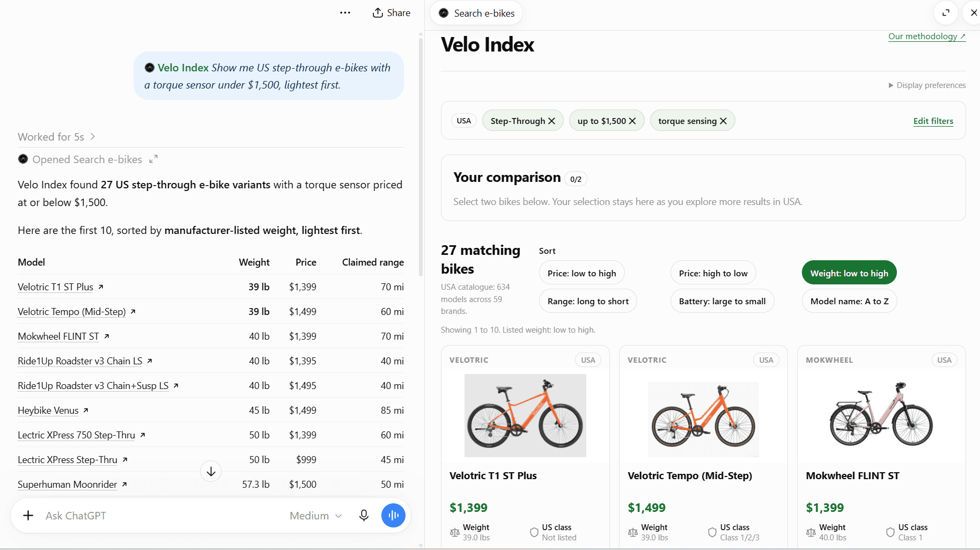Click the scroll-down arrow in chat
The width and height of the screenshot is (980, 550).
[211, 471]
